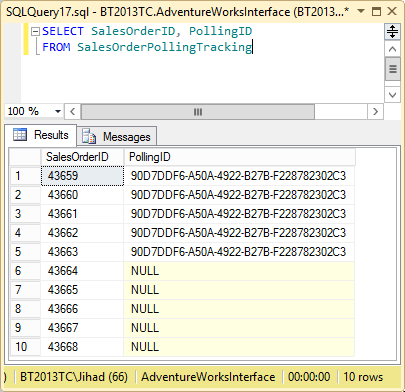Click cell 43664 in SalesOrderID column

pyautogui.click(x=82, y=271)
